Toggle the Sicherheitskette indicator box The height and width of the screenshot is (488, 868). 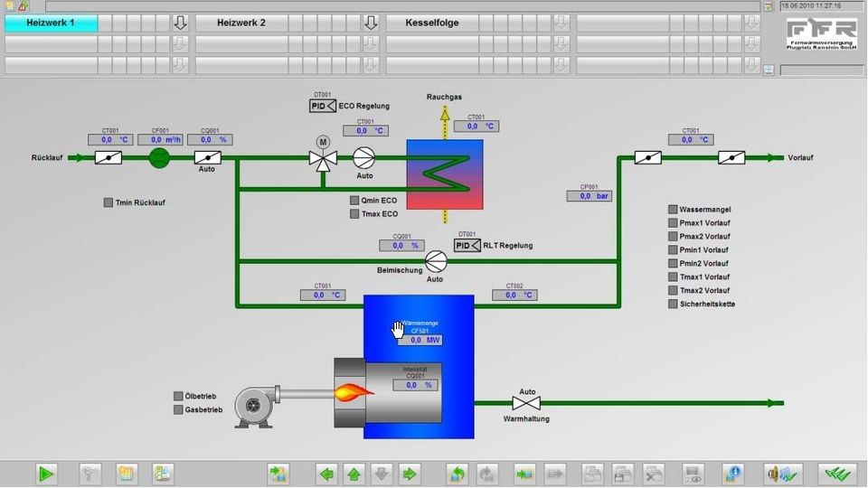pyautogui.click(x=673, y=304)
